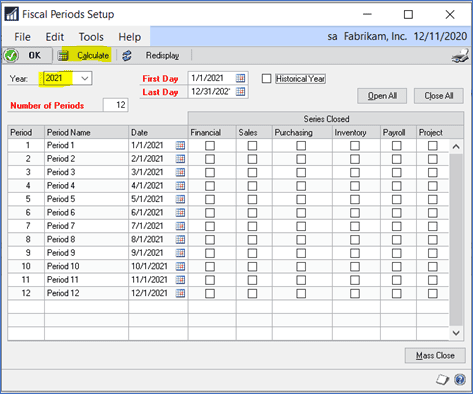Open calendar icon for Period 4 date
This screenshot has width=473, height=394.
tap(180, 186)
